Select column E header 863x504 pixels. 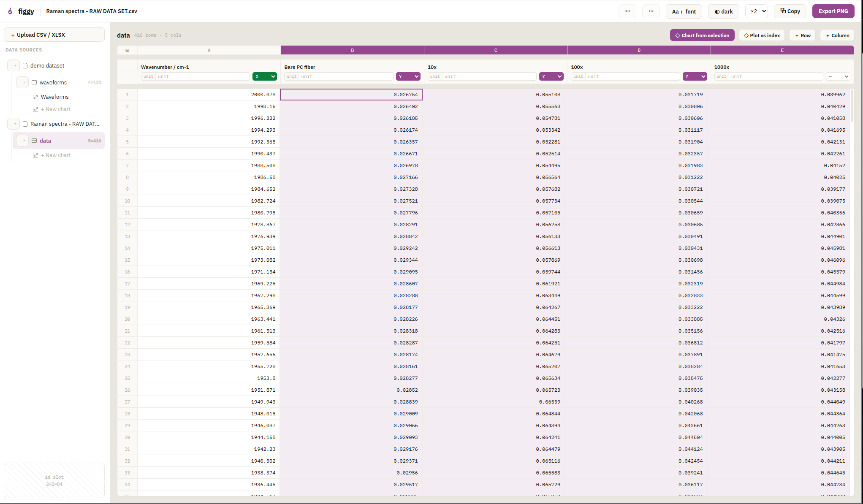point(782,50)
